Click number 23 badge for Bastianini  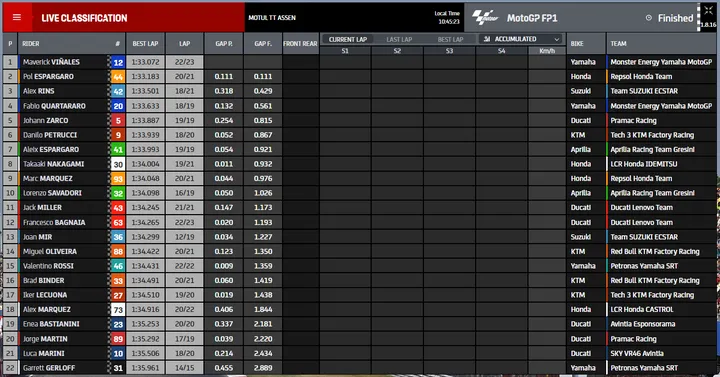(118, 324)
